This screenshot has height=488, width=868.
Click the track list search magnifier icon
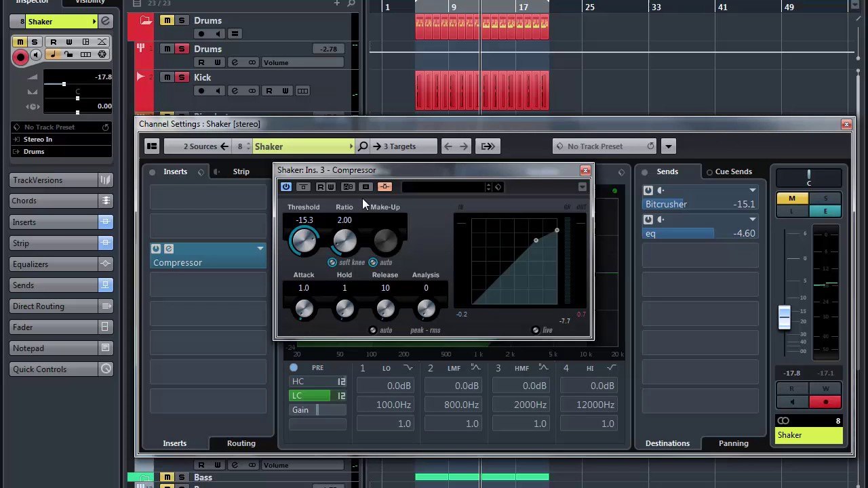(351, 3)
